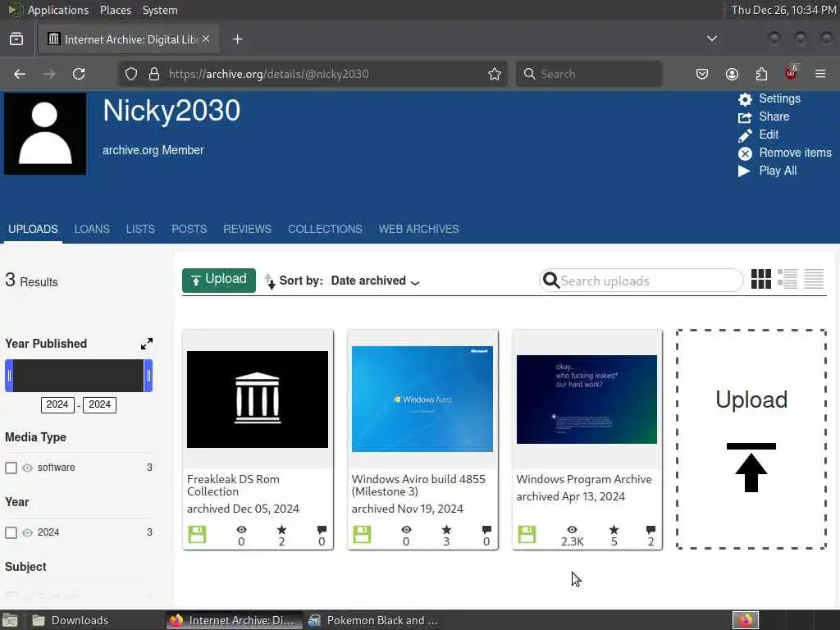840x630 pixels.
Task: Open the Pocket save icon
Action: (702, 74)
